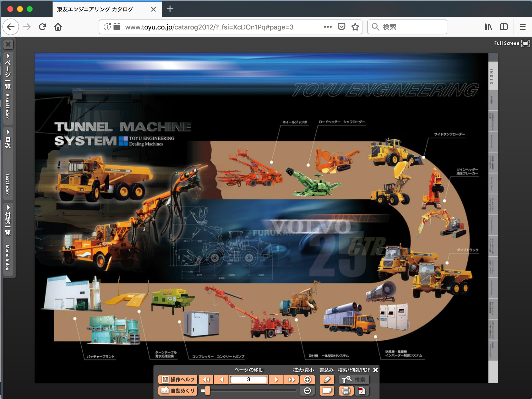Open the 操作ヘルプ help button
This screenshot has height=399, width=532.
[x=178, y=379]
